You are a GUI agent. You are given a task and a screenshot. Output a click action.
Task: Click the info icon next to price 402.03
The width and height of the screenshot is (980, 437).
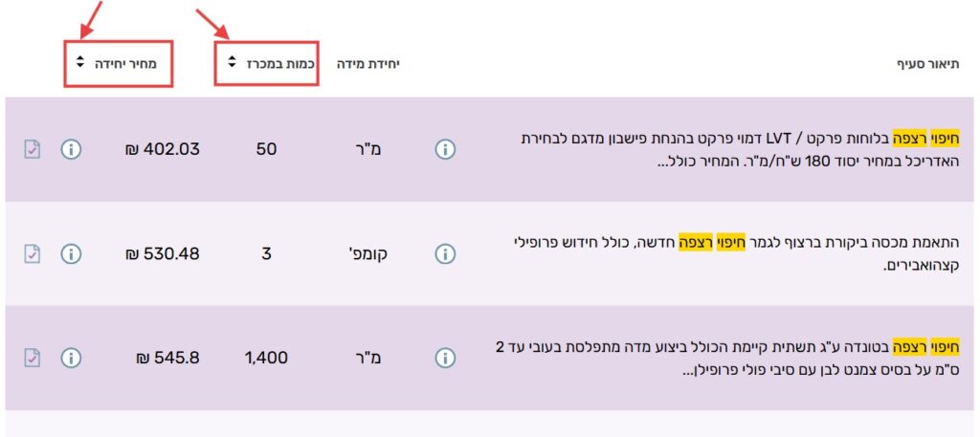71,149
